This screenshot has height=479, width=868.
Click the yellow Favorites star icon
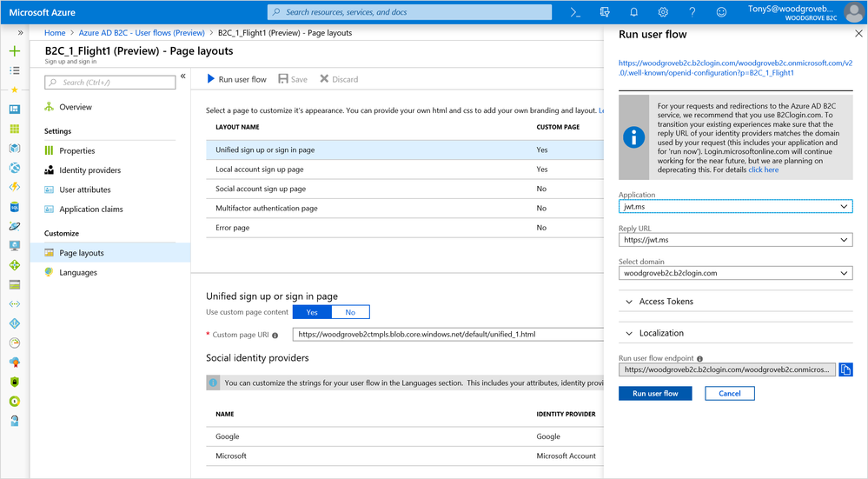tap(15, 90)
